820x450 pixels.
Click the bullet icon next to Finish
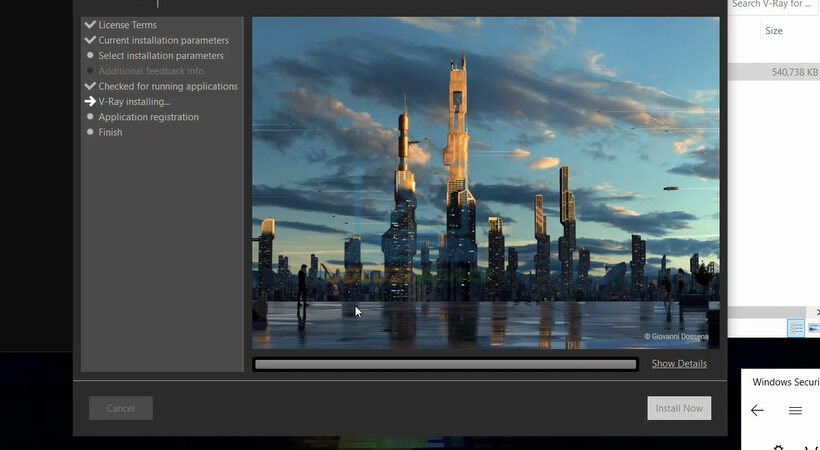(x=90, y=132)
